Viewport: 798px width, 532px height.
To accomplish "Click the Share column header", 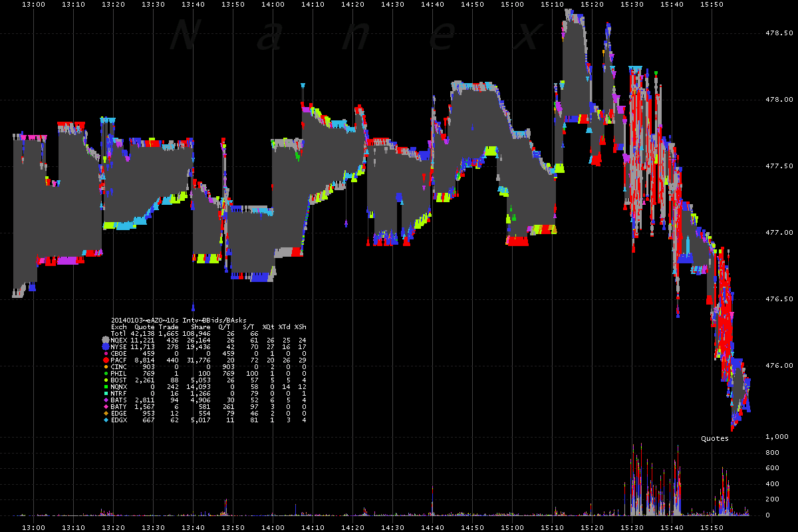I will coord(201,327).
